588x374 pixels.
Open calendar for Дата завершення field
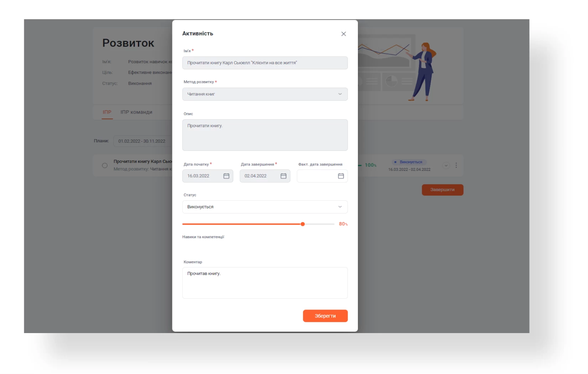point(283,176)
